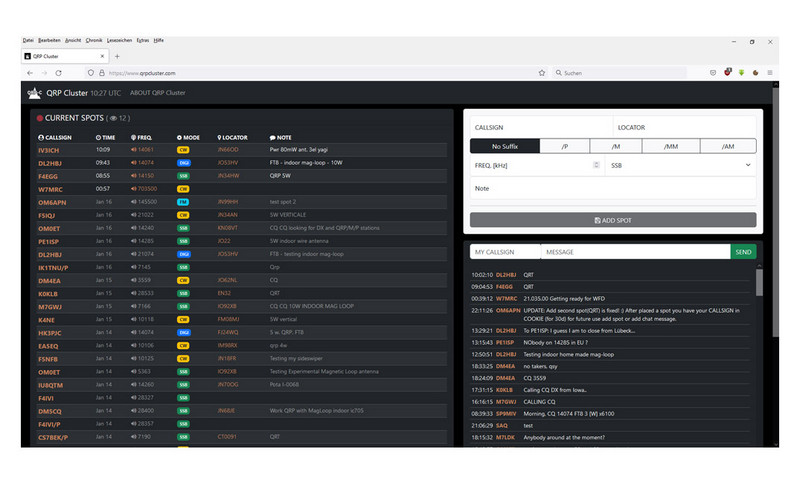800x484 pixels.
Task: Click the browser back arrow
Action: point(30,73)
